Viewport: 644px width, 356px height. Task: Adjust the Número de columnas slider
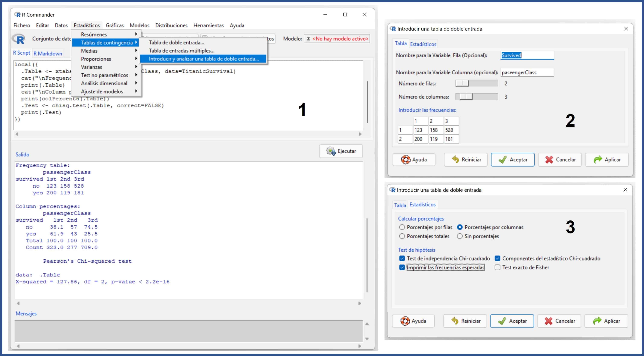click(x=466, y=97)
